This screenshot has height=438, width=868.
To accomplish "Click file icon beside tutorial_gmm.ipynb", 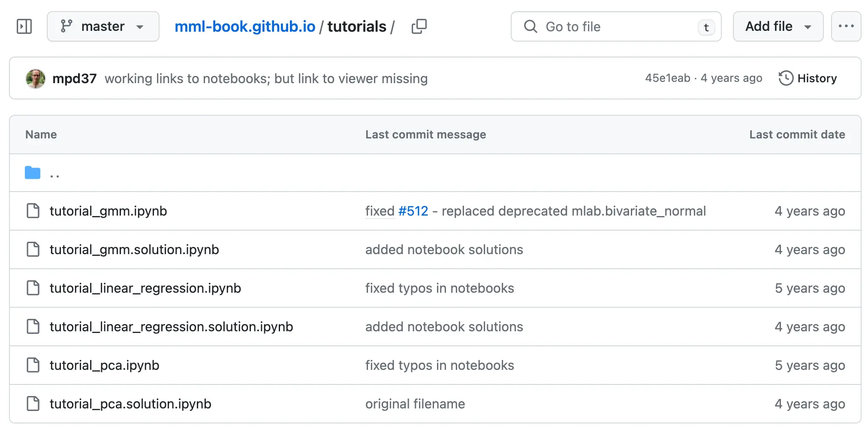I will point(33,211).
